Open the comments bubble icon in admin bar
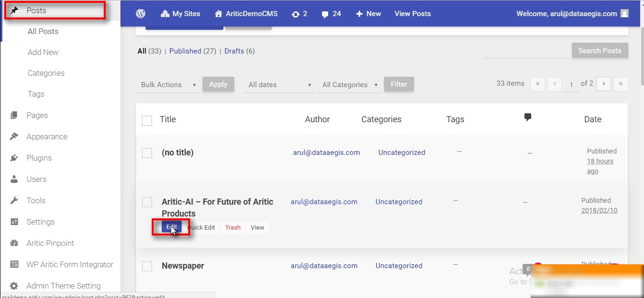 [x=325, y=14]
